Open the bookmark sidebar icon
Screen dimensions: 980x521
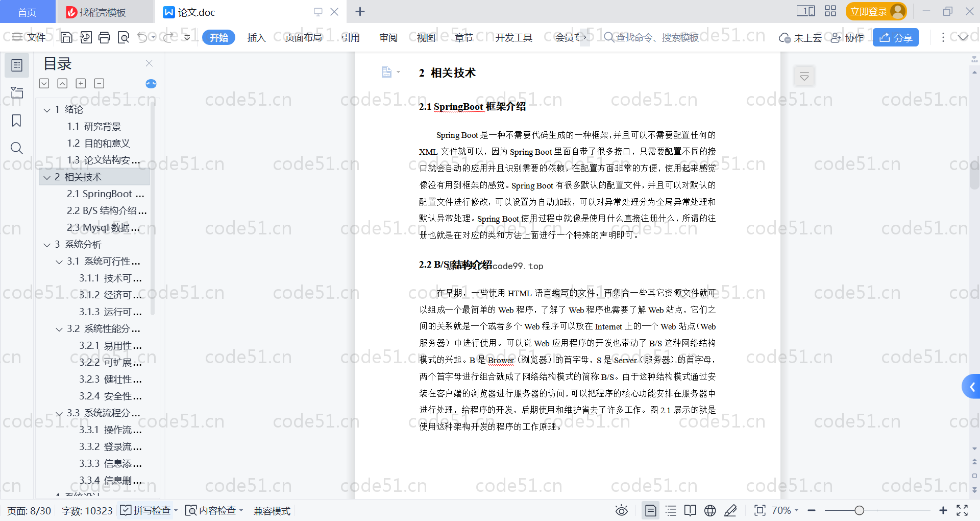17,121
